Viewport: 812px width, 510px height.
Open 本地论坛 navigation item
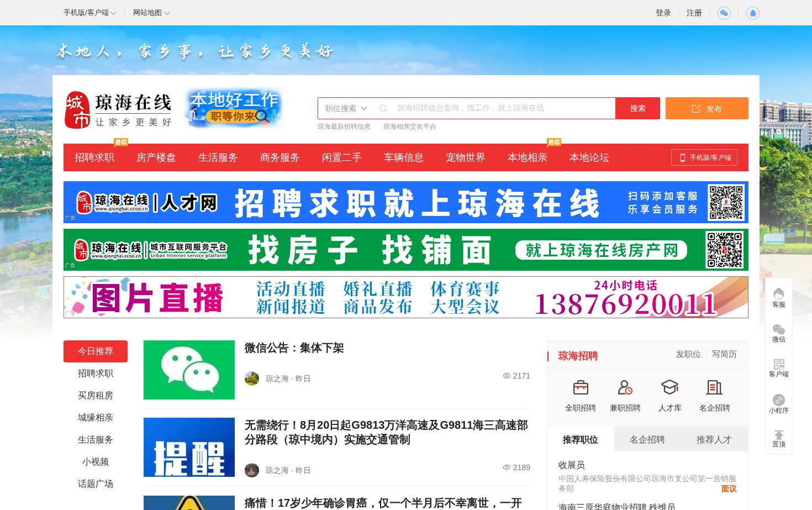(x=589, y=157)
